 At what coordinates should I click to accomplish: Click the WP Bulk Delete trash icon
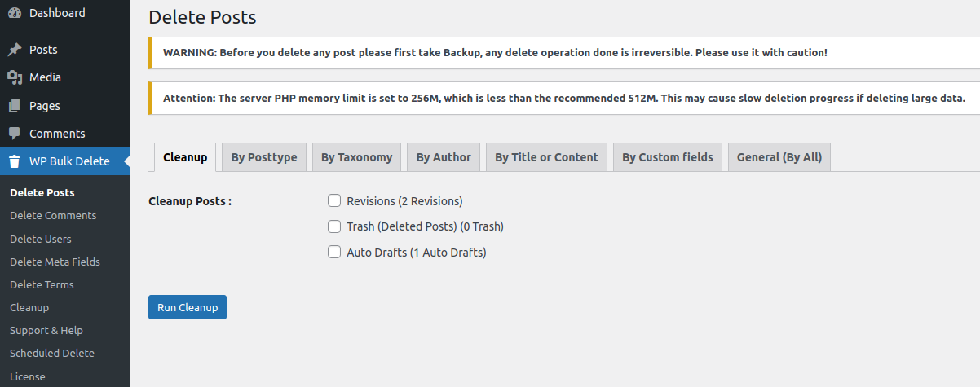(x=15, y=161)
